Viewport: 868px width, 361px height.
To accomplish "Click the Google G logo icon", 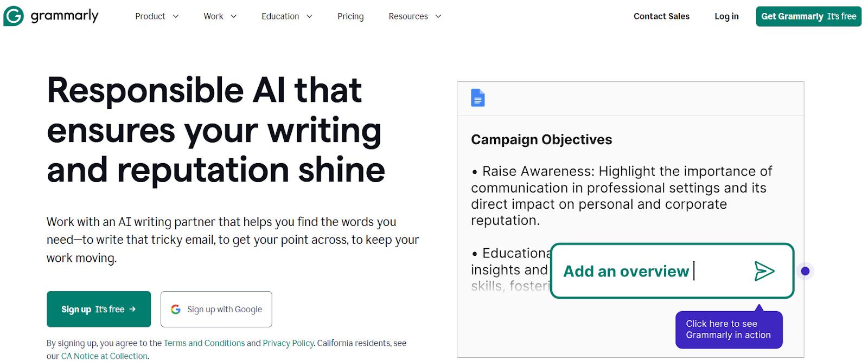I will pyautogui.click(x=176, y=310).
